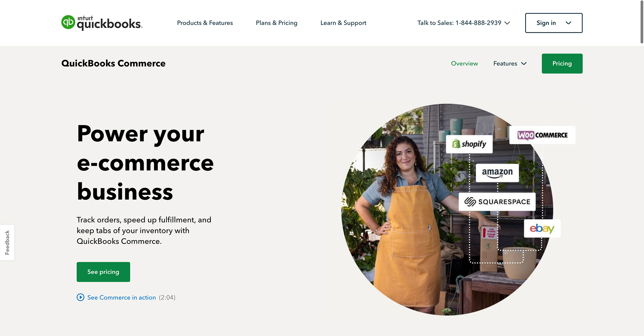Open the Features submenu dropdown
644x336 pixels.
[x=510, y=63]
